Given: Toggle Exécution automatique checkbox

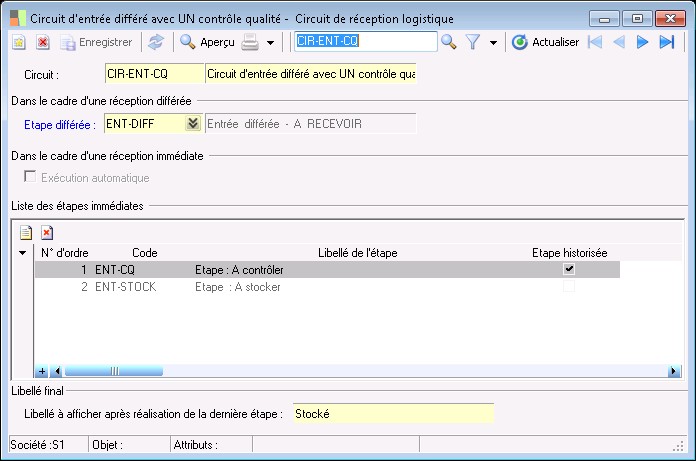Looking at the screenshot, I should coord(30,177).
